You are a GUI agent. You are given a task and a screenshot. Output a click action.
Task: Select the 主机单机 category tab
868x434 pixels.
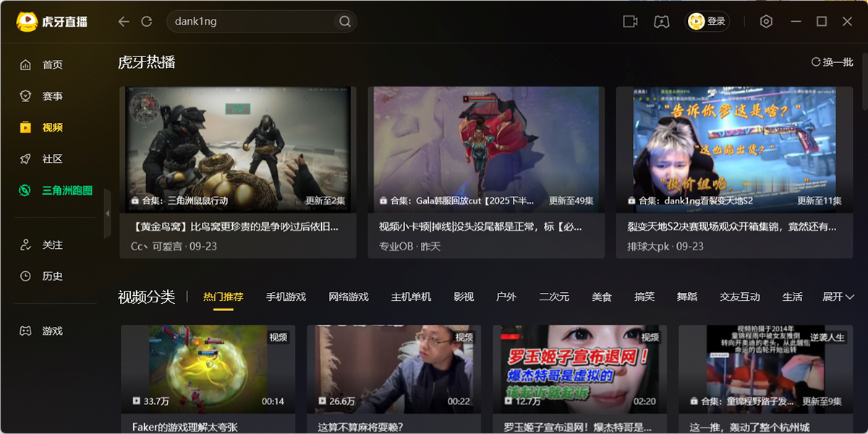(411, 297)
